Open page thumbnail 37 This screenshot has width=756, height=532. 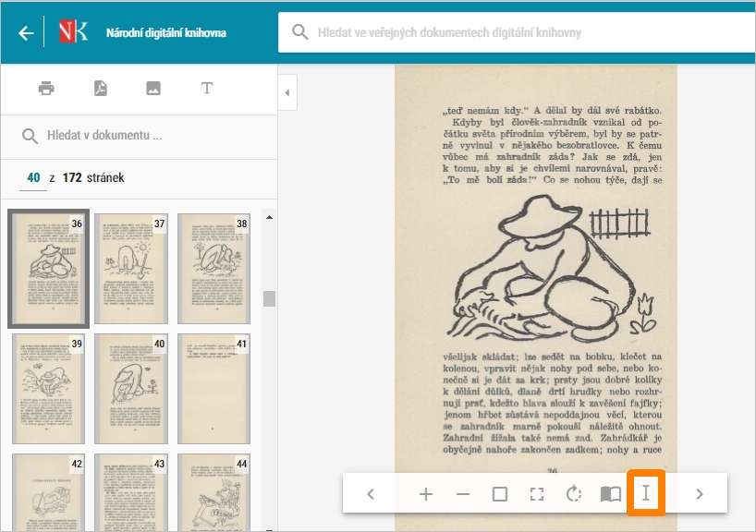tap(131, 269)
